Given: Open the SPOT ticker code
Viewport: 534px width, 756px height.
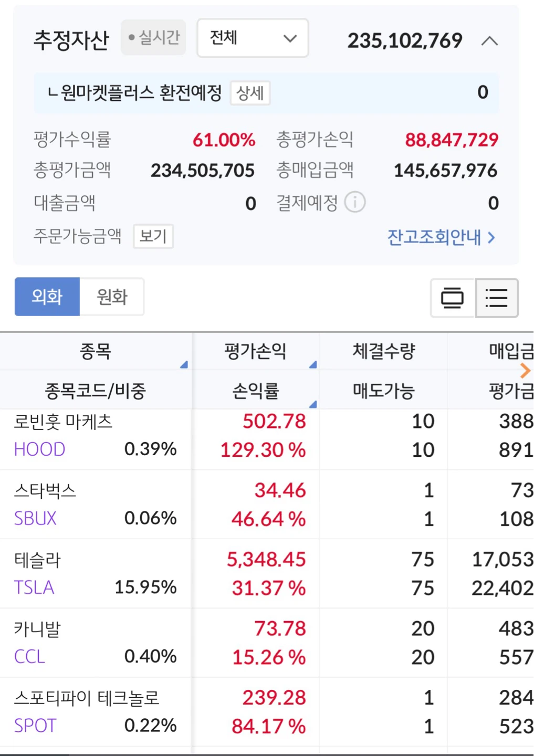Looking at the screenshot, I should (35, 726).
